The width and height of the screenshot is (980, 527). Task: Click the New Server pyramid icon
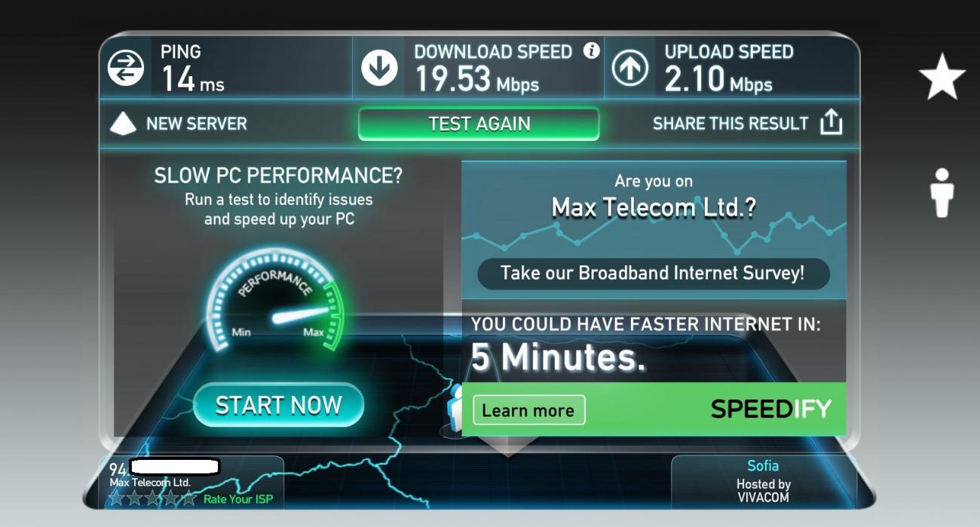[123, 124]
